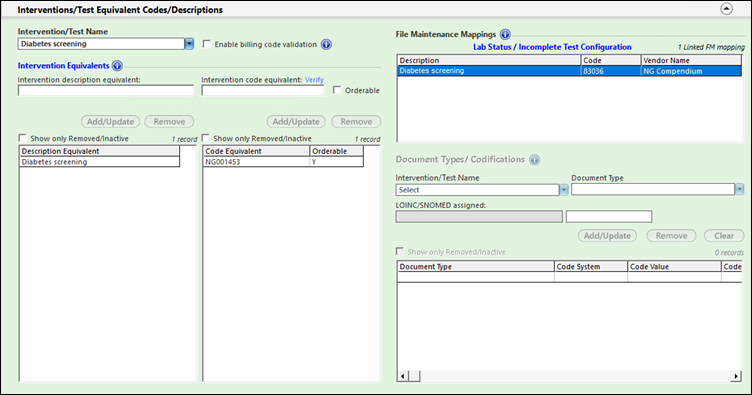Click Add/Update for code equivalent
This screenshot has width=752, height=395.
[296, 122]
